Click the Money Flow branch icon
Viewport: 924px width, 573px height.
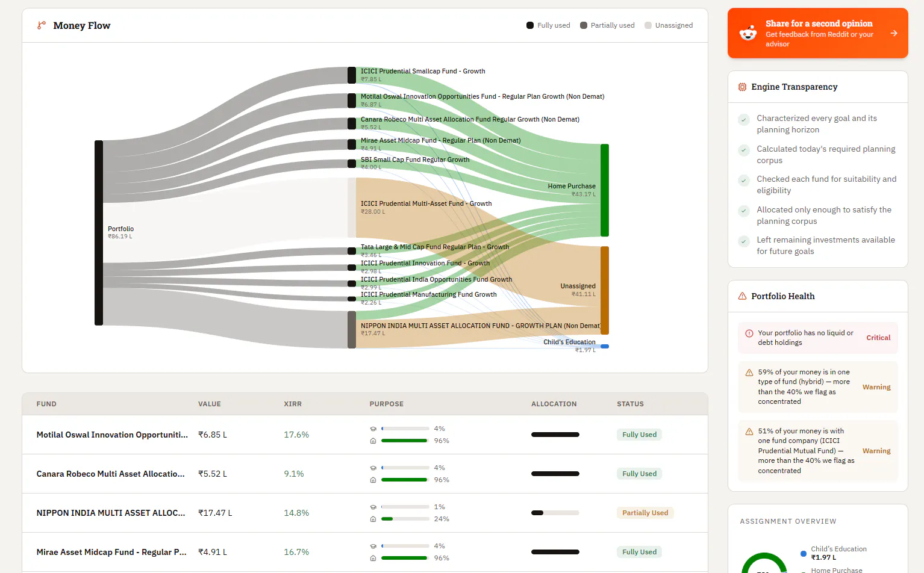42,25
